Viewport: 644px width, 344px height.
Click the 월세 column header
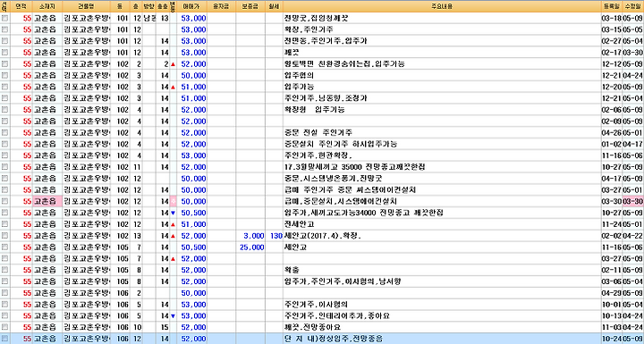point(274,6)
